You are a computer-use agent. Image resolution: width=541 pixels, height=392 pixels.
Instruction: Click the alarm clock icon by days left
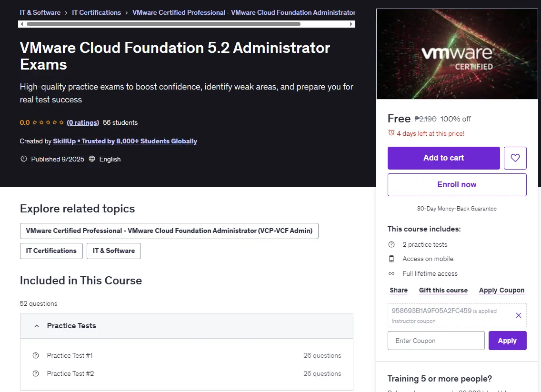tap(391, 133)
